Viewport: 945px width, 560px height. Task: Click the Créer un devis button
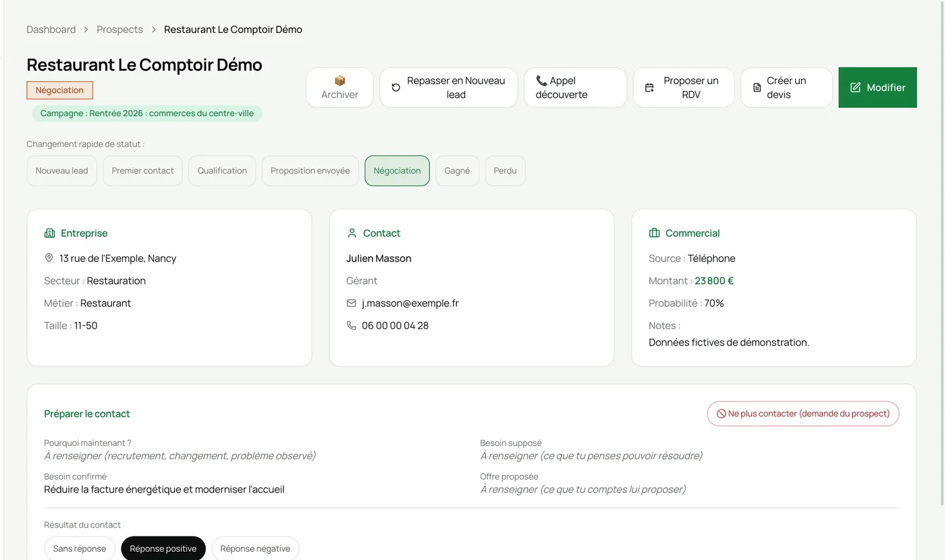[786, 88]
